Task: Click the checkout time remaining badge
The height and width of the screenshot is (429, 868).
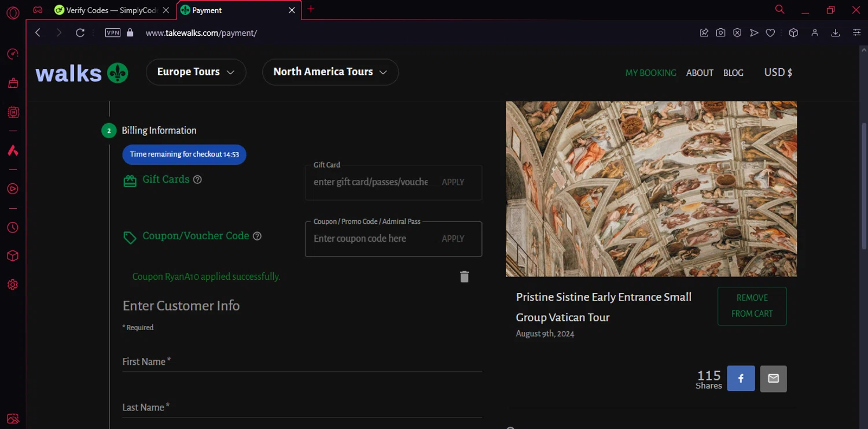Action: coord(184,154)
